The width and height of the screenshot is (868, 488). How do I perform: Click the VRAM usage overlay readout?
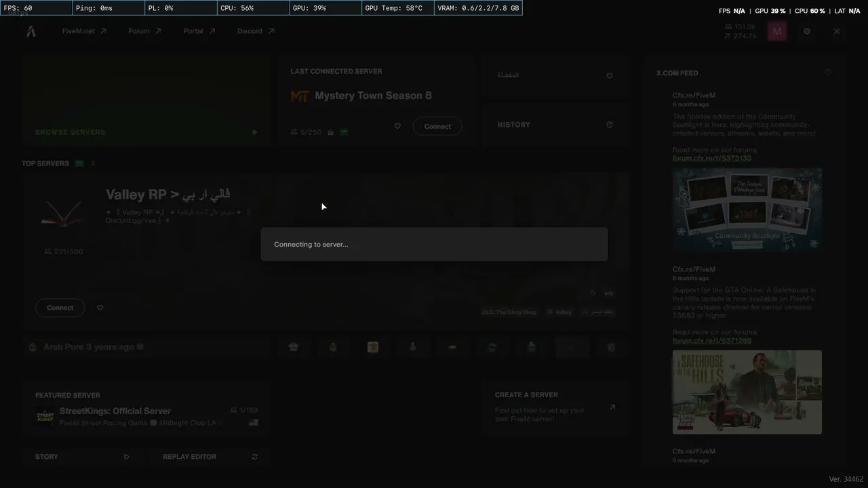point(478,8)
